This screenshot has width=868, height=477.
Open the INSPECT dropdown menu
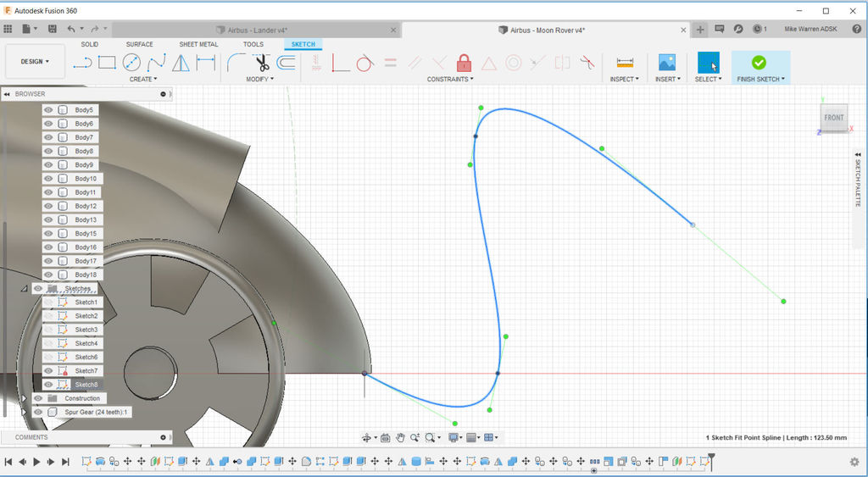(x=625, y=79)
